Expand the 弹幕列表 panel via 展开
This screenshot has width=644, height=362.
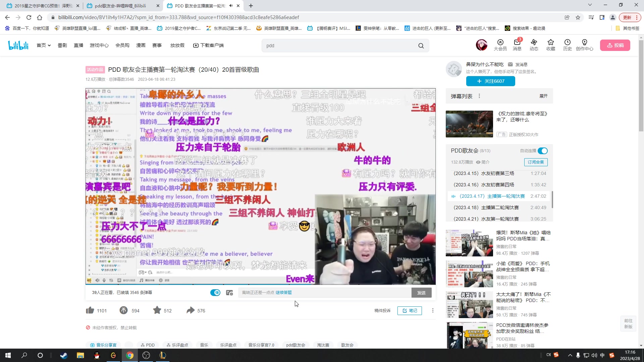[543, 96]
